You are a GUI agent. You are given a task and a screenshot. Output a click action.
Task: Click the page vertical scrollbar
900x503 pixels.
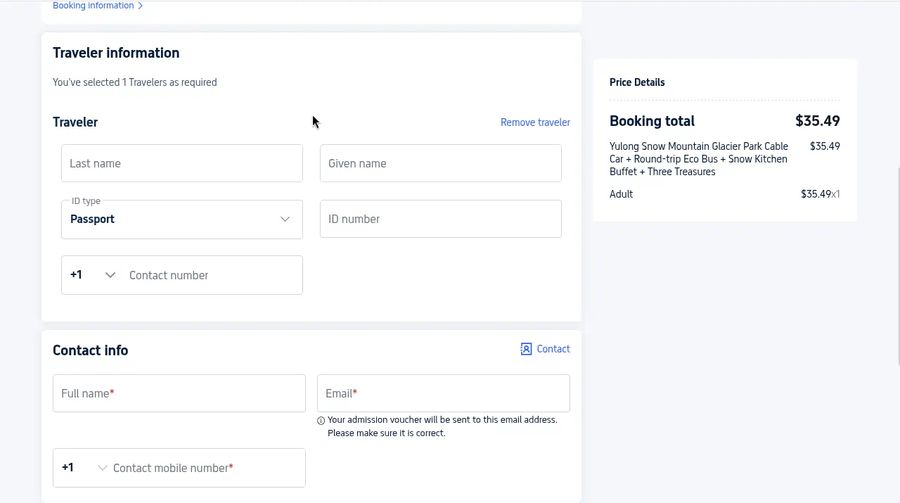coord(898,266)
